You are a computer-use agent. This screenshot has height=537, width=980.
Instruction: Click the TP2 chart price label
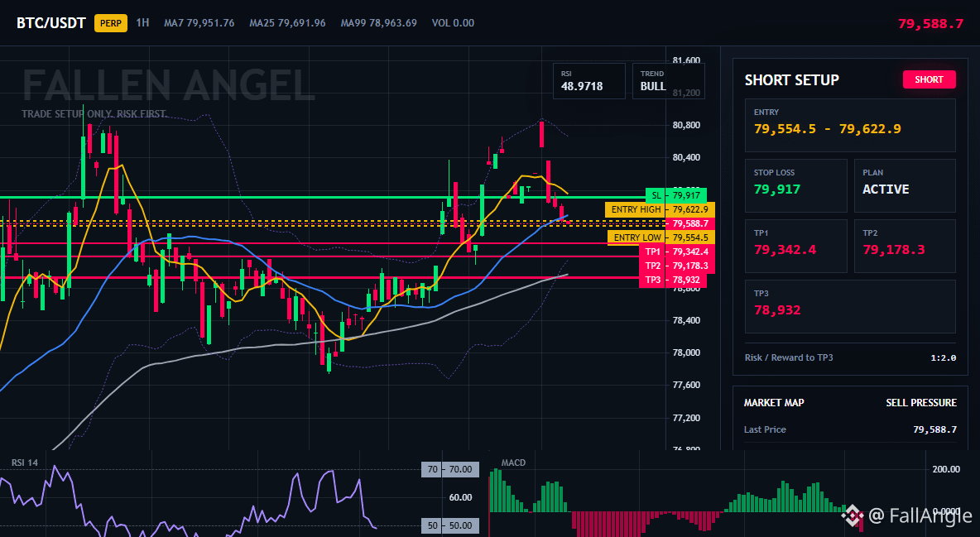click(x=678, y=266)
